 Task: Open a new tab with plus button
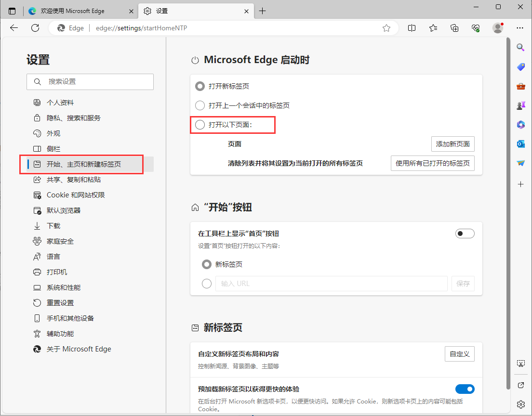click(262, 11)
